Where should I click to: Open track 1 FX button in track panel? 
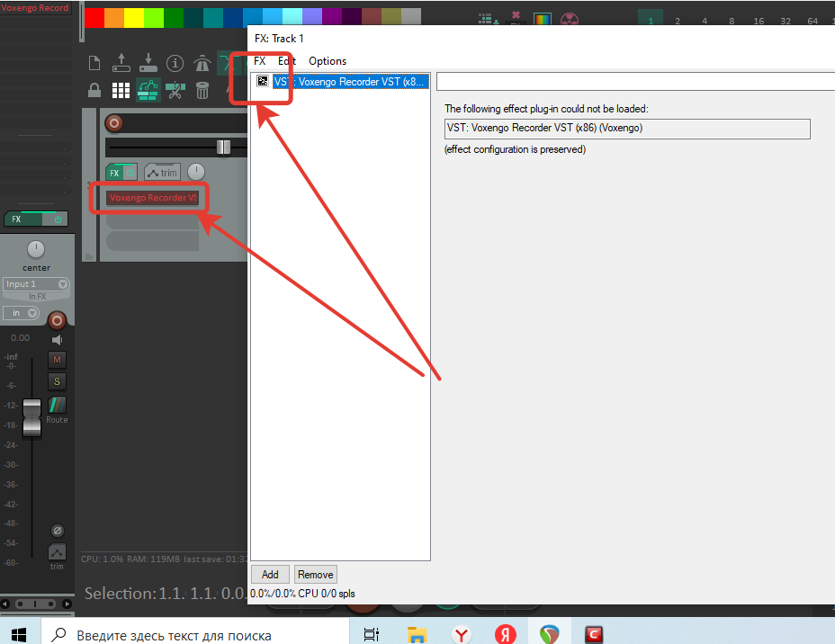click(114, 173)
